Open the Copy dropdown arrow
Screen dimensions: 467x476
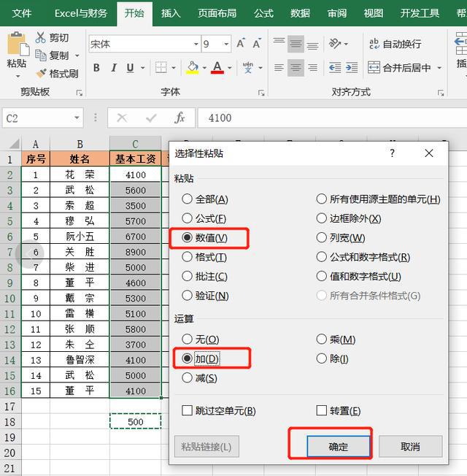coord(77,55)
